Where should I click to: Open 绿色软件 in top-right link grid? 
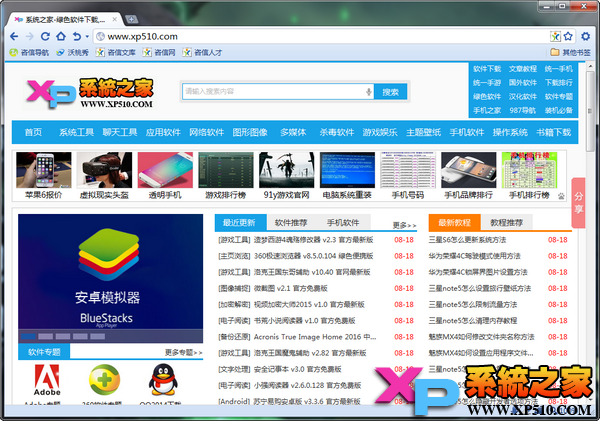pos(487,96)
